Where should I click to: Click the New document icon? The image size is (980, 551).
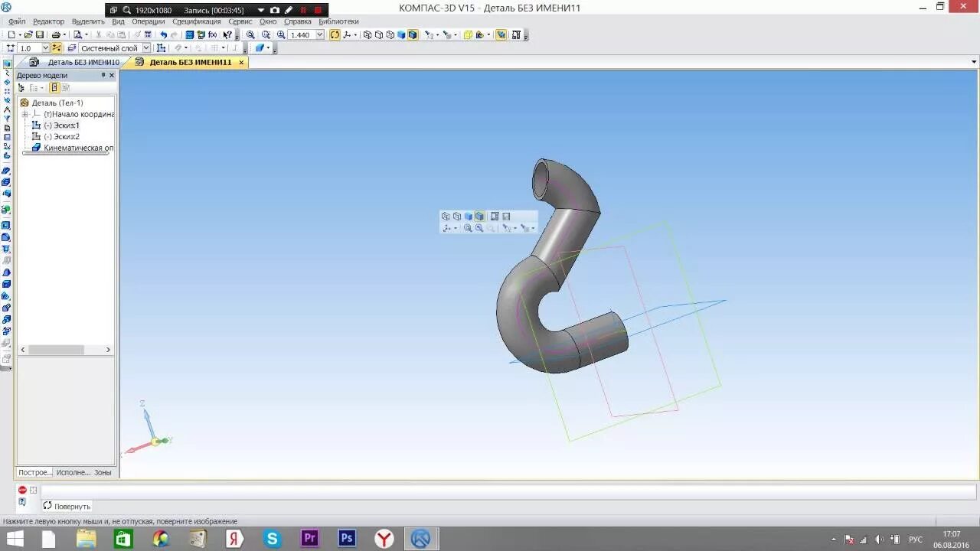pos(11,34)
